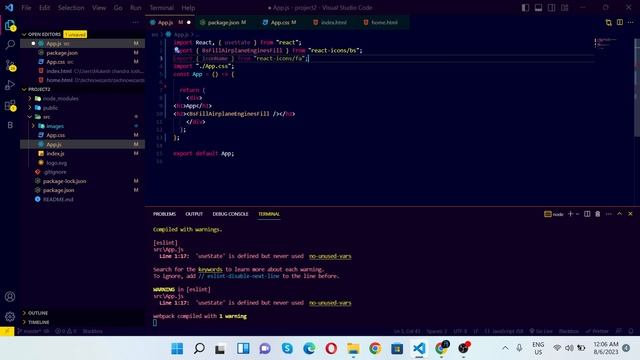The width and height of the screenshot is (640, 360).
Task: Toggle the secondary side bar layout icon
Action: click(x=551, y=8)
